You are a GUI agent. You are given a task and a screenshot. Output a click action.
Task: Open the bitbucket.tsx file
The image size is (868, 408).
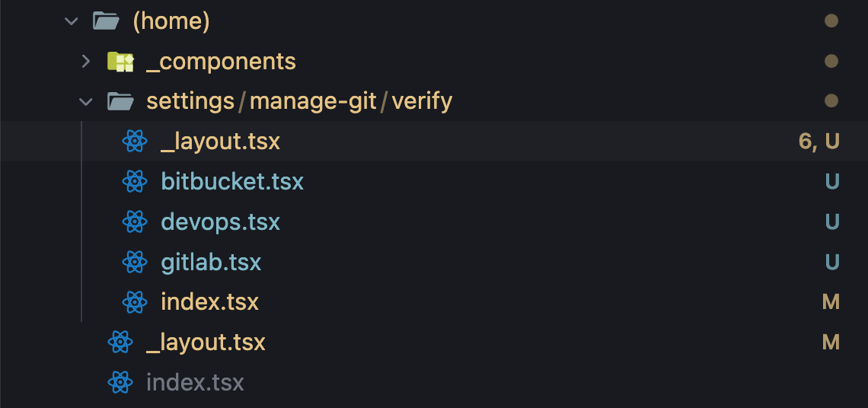tap(232, 182)
